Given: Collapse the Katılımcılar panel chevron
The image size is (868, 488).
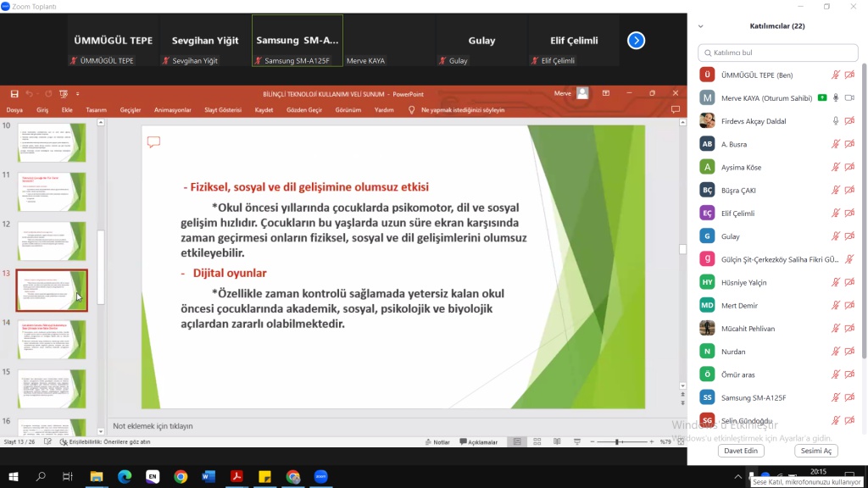Looking at the screenshot, I should click(x=701, y=26).
